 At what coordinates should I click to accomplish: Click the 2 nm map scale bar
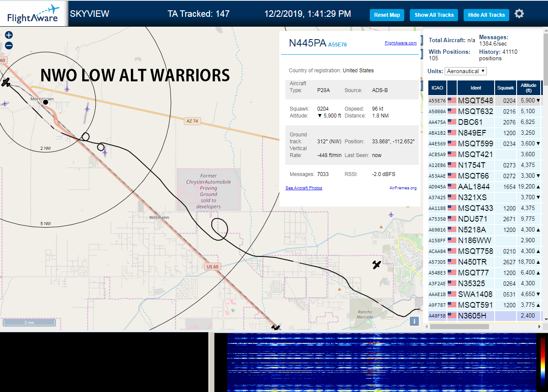pyautogui.click(x=29, y=322)
